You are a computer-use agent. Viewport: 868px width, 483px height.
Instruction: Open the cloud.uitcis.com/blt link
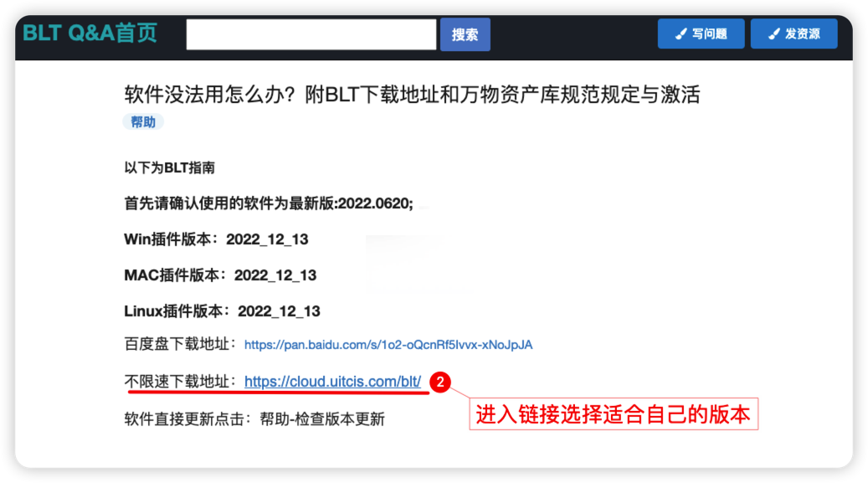(x=332, y=381)
